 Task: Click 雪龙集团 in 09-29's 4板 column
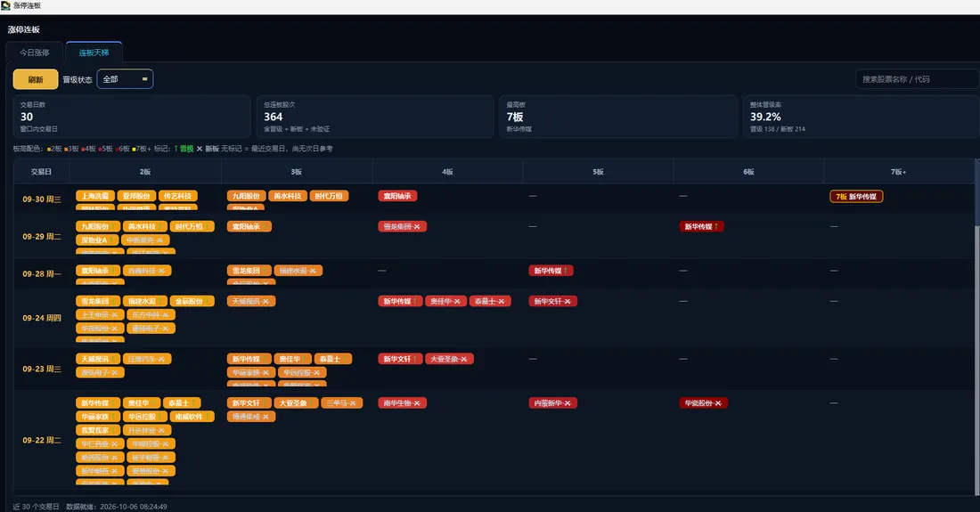(403, 227)
